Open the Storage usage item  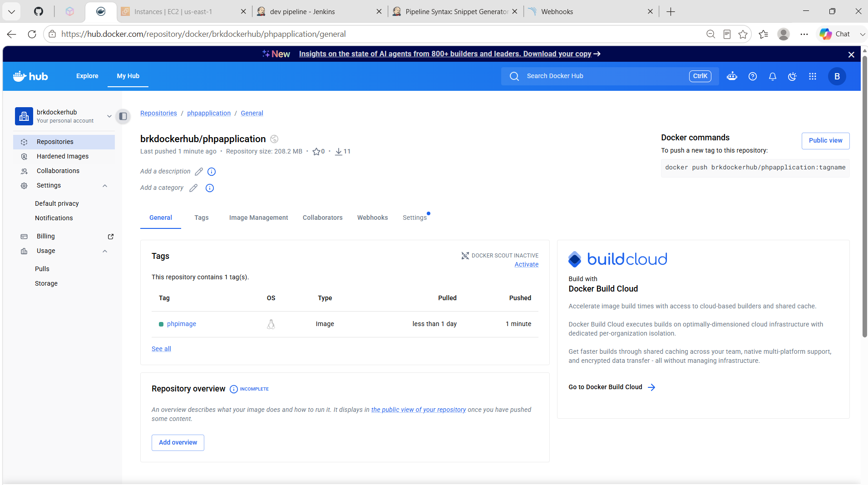[x=46, y=284]
